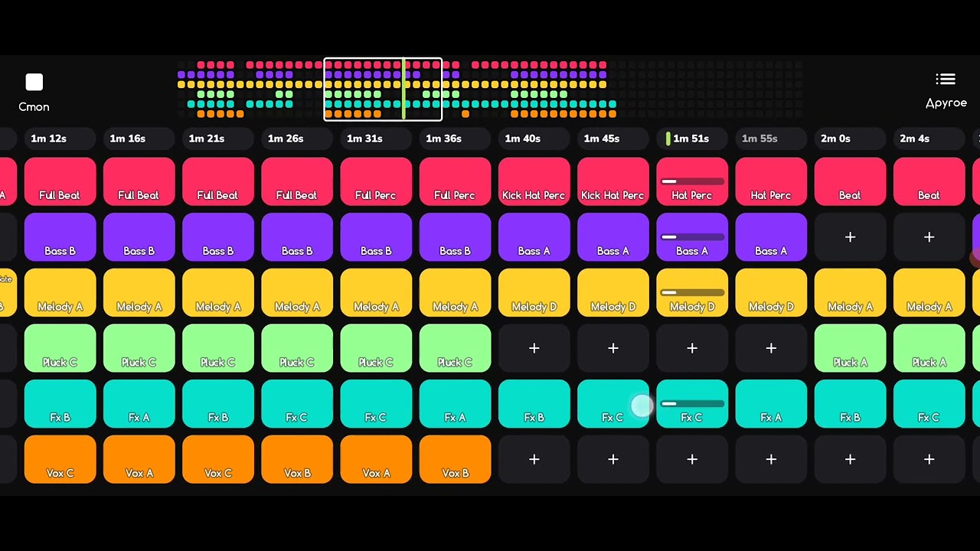Tap the Vox A pad at 1m 31s
The width and height of the screenshot is (980, 551).
pyautogui.click(x=376, y=460)
